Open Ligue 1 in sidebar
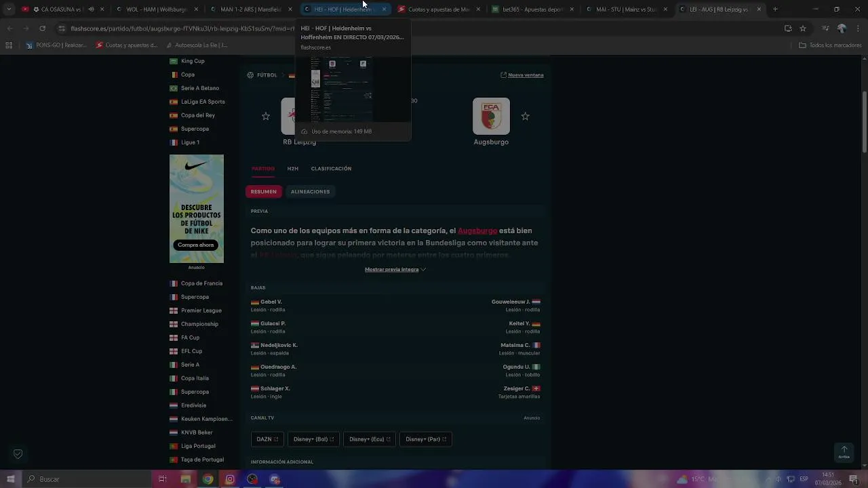This screenshot has width=868, height=488. click(x=190, y=142)
